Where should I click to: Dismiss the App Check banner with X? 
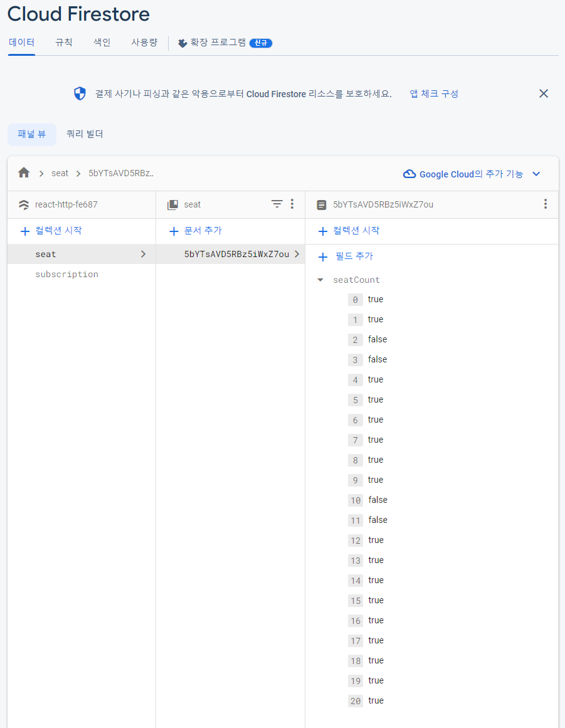click(x=544, y=94)
